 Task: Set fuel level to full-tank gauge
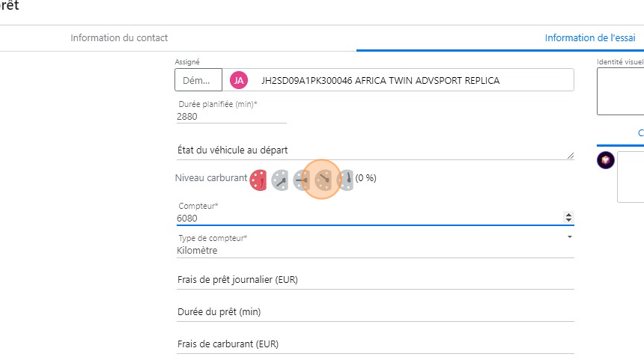click(x=344, y=180)
